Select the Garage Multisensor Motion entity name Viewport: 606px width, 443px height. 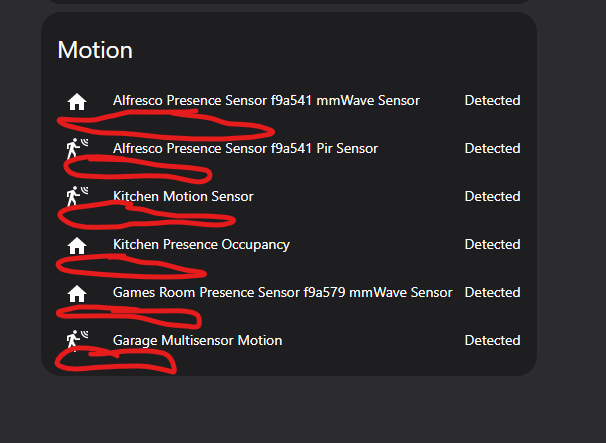coord(197,341)
